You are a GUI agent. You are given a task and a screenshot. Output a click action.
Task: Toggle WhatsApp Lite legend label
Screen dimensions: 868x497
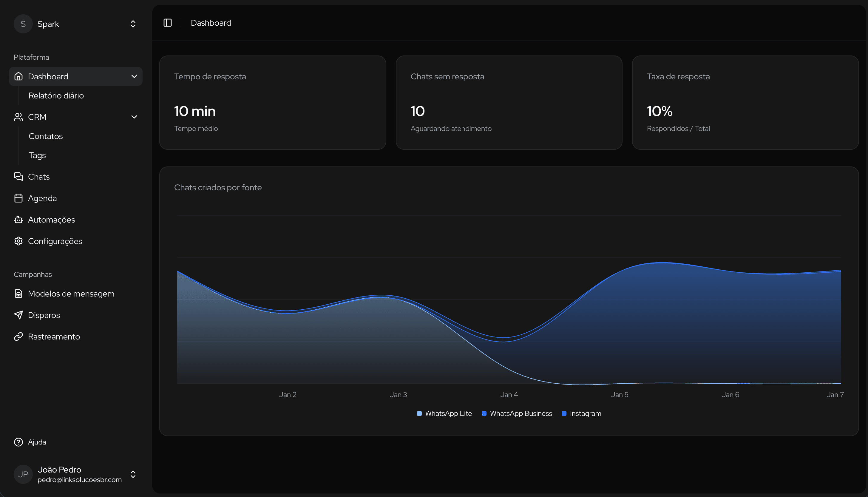[448, 414]
